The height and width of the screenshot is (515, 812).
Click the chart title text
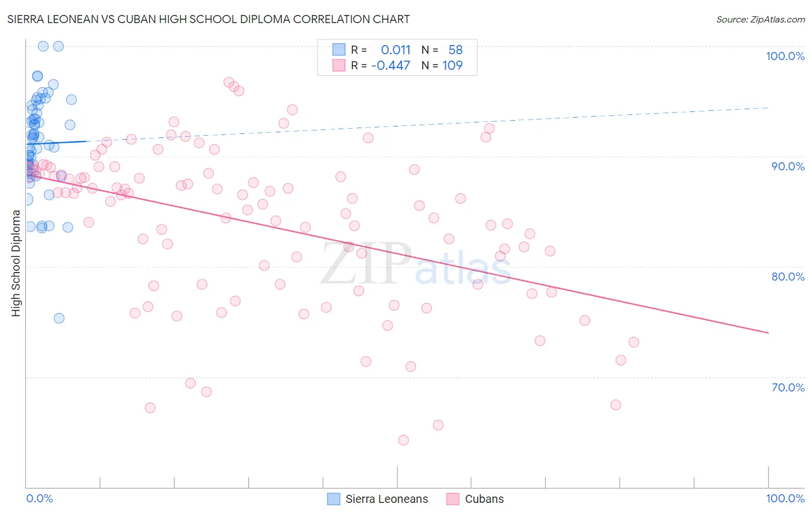pyautogui.click(x=208, y=19)
